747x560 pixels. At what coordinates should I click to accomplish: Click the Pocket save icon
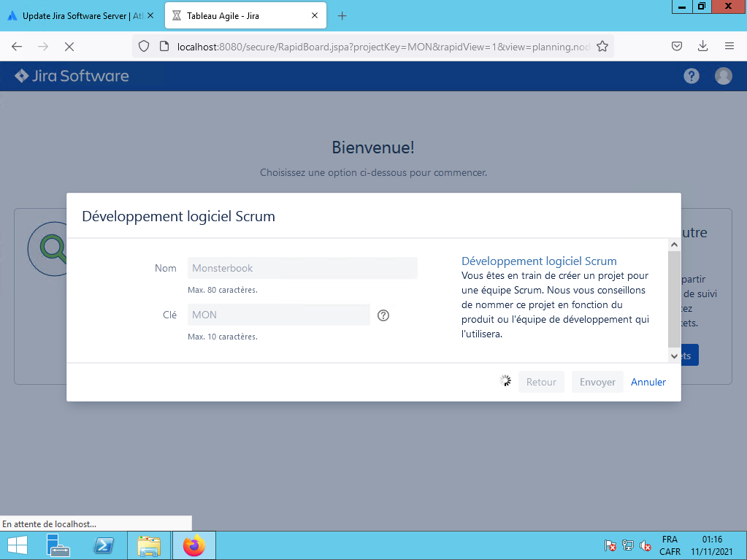[x=677, y=46]
